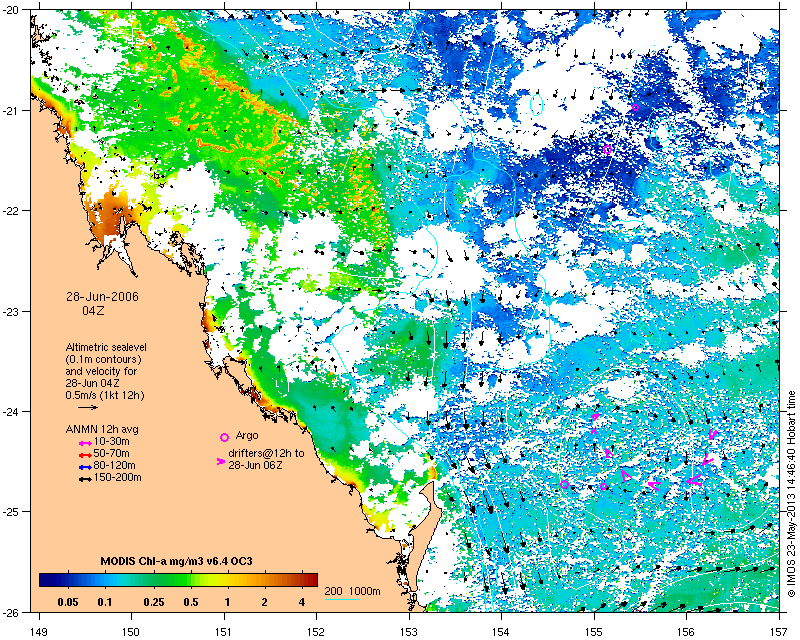800x640 pixels.
Task: Click colorbar tick value '0.25'
Action: click(x=154, y=602)
